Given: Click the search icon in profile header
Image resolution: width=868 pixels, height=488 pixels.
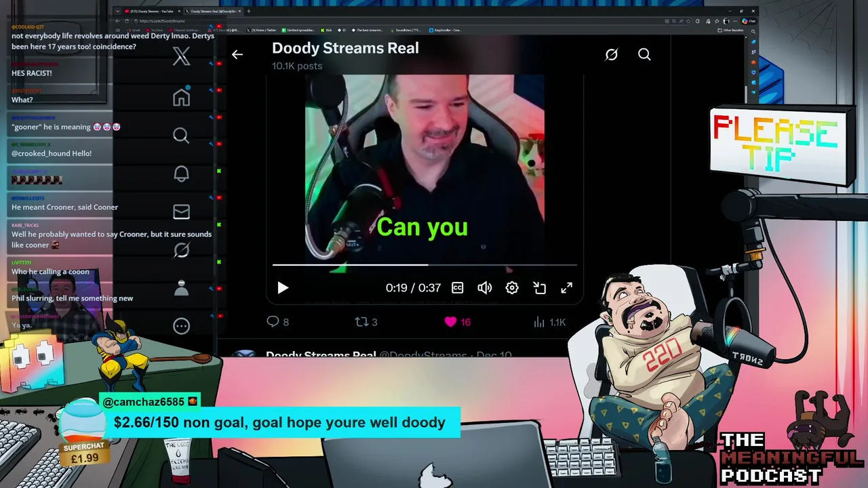Looking at the screenshot, I should [x=644, y=54].
